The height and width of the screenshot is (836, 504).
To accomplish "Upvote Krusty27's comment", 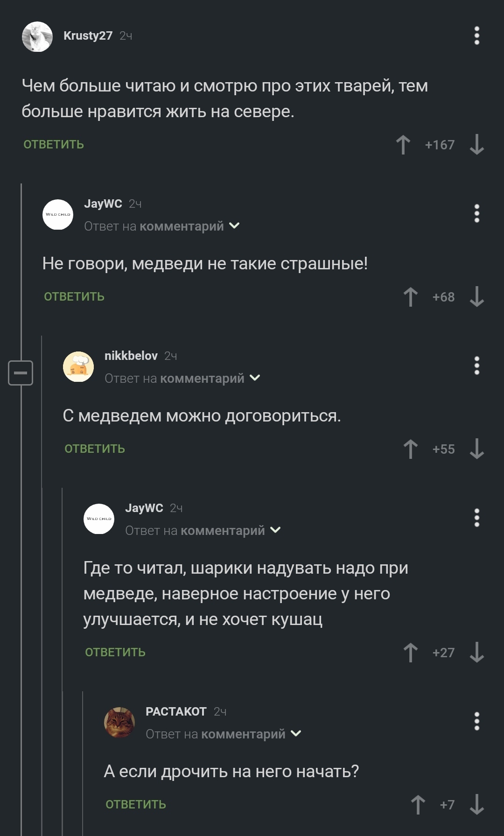I will pos(403,145).
